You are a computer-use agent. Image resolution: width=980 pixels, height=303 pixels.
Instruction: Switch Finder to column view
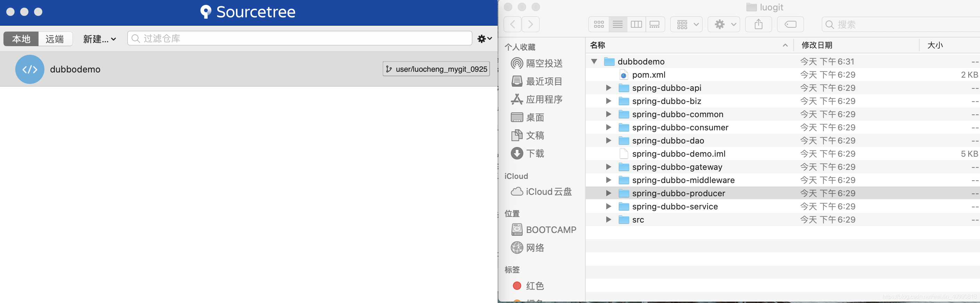(x=636, y=24)
